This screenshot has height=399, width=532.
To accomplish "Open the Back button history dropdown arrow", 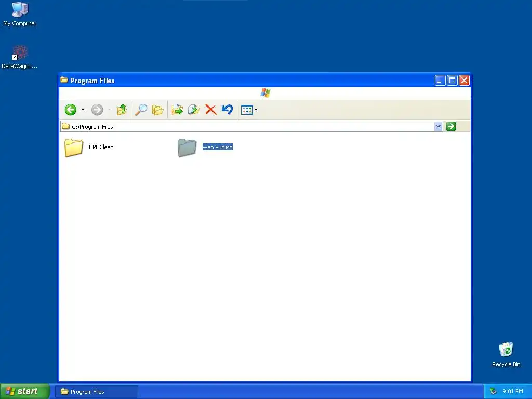I will 83,110.
